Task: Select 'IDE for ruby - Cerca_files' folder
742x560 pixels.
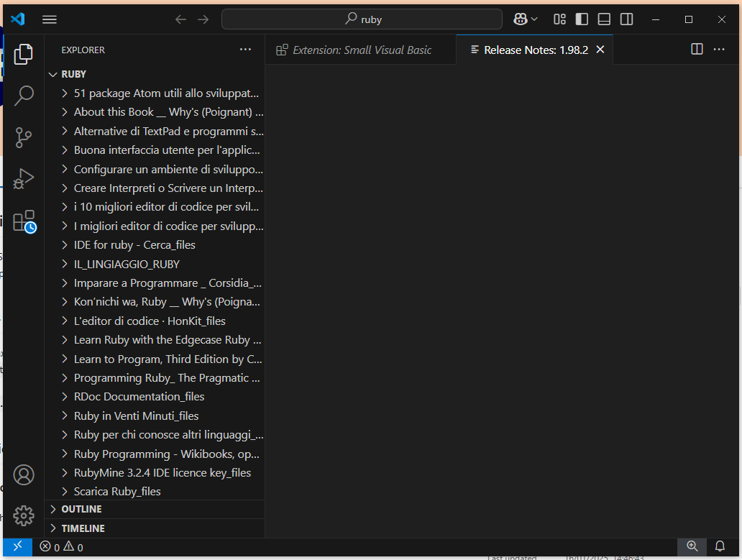Action: point(155,245)
